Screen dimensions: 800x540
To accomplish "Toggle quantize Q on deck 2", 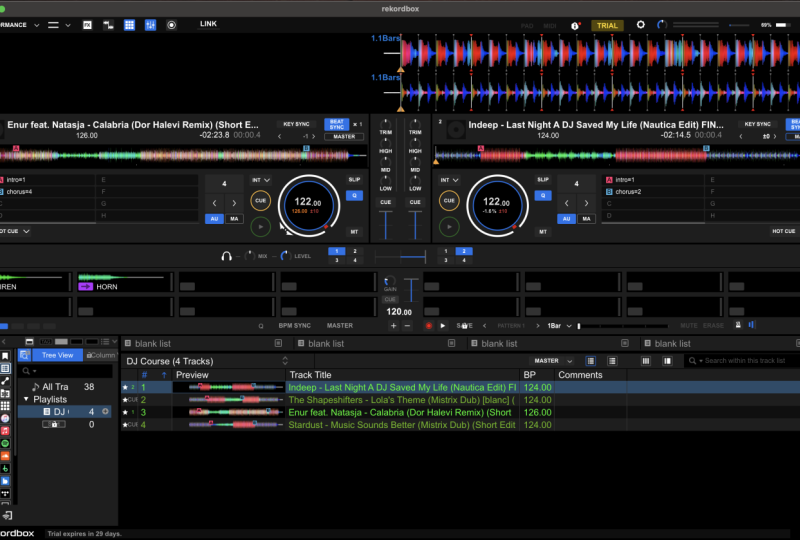I will pos(543,195).
